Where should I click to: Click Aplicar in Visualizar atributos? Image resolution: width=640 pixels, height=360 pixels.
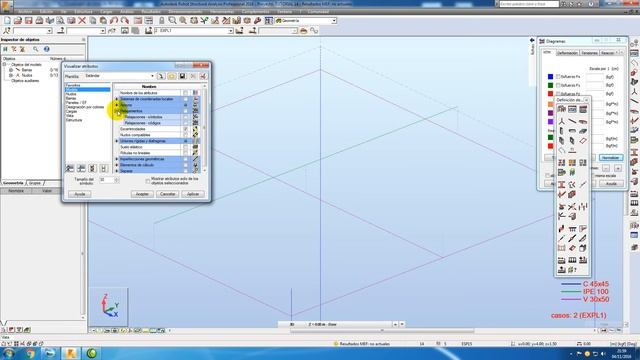pyautogui.click(x=193, y=194)
